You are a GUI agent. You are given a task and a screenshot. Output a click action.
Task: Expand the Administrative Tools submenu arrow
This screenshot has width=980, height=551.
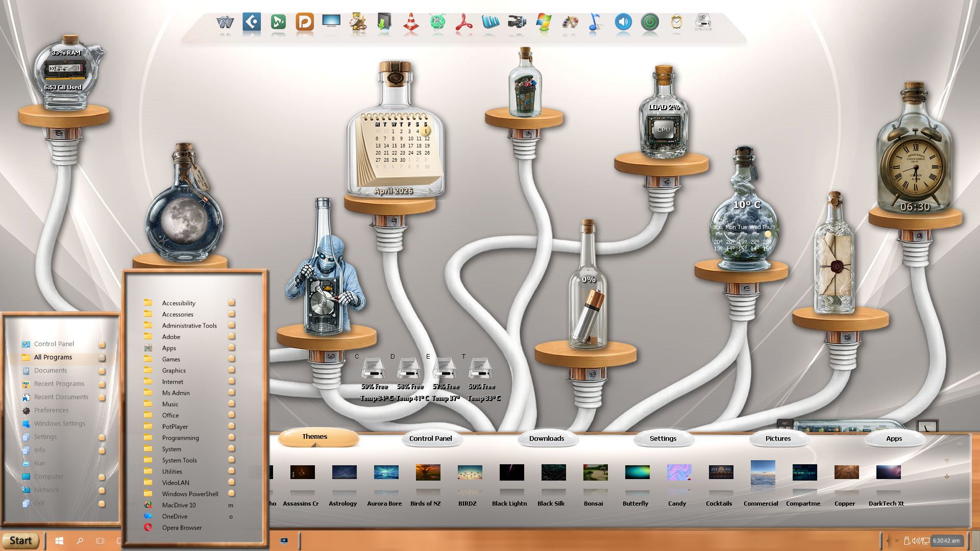(x=231, y=325)
